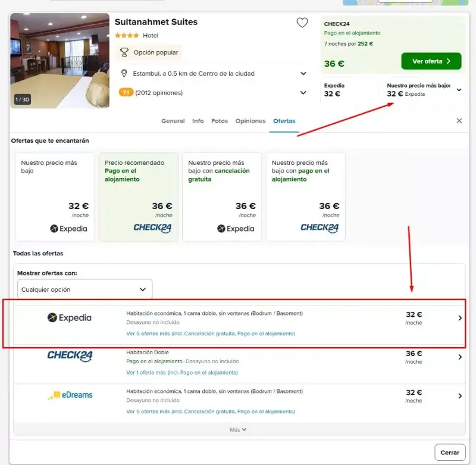Expand more offers with Más
Viewport: 476px width, 465px height.
tap(237, 429)
